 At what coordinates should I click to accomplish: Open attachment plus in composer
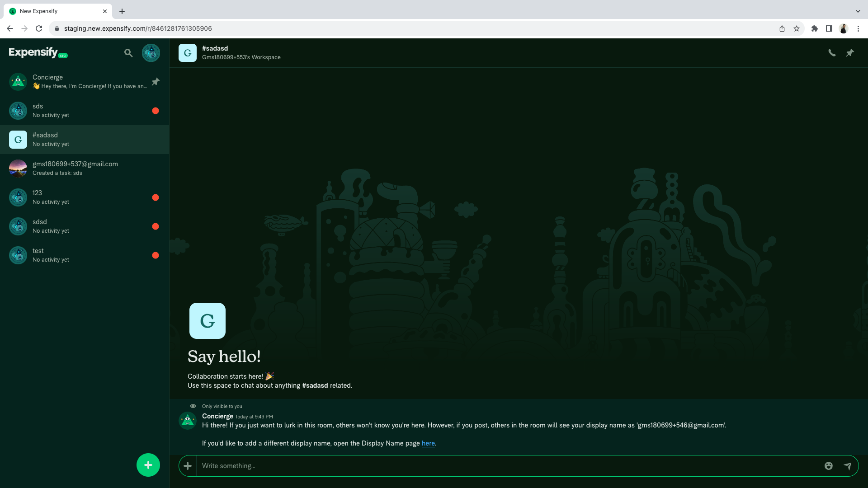[188, 466]
